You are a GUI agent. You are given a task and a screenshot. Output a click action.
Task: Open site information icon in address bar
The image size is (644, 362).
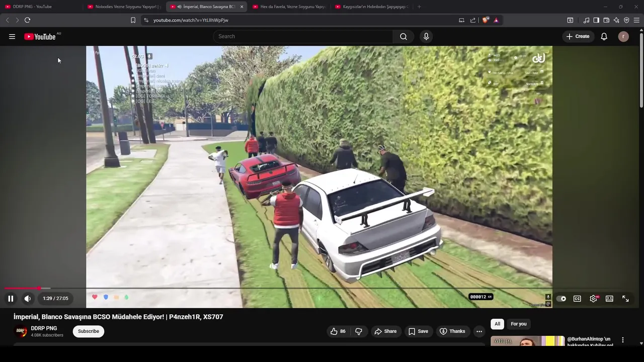point(146,20)
